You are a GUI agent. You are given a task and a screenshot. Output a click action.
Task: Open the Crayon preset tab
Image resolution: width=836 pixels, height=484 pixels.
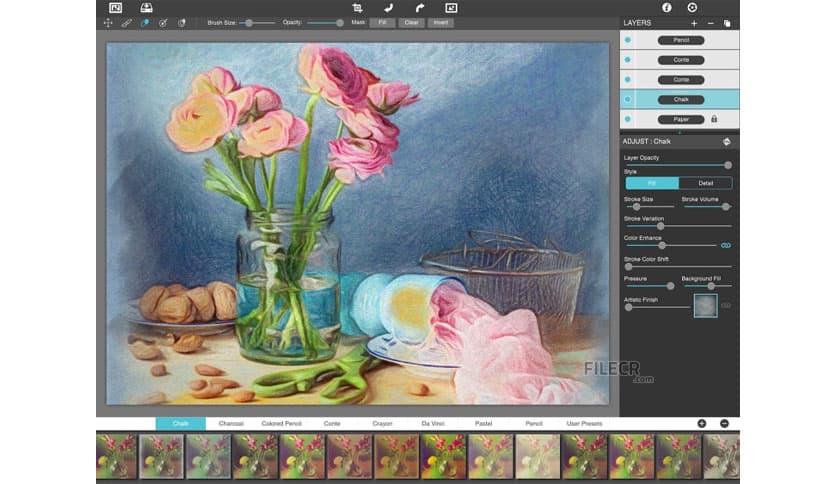[382, 423]
